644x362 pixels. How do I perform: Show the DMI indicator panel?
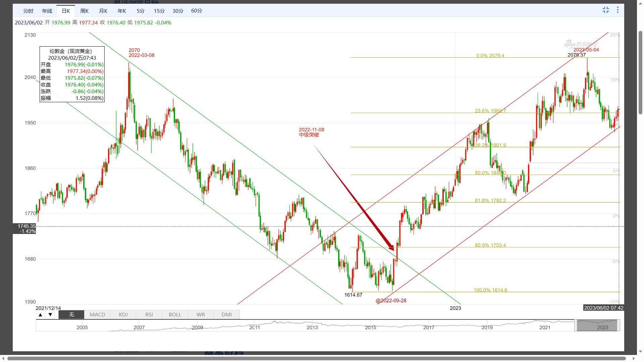click(x=226, y=315)
